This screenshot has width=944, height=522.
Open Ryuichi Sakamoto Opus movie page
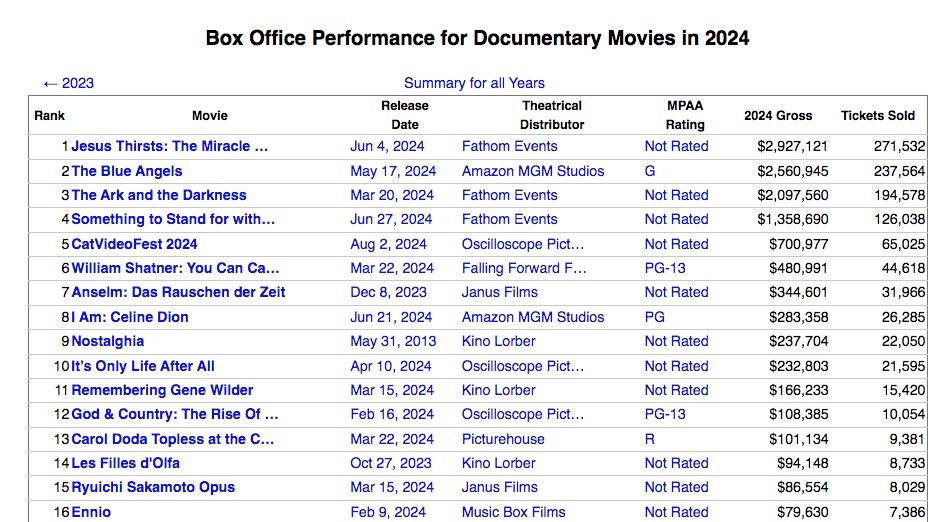pos(153,487)
